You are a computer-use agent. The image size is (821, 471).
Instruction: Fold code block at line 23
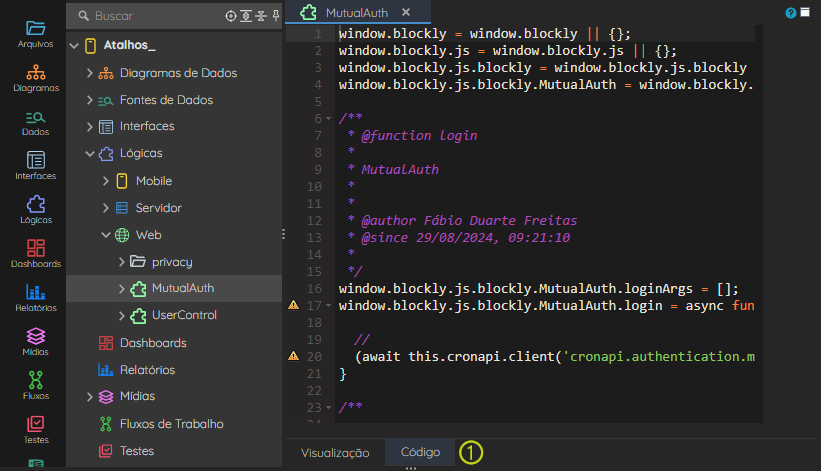coord(329,407)
